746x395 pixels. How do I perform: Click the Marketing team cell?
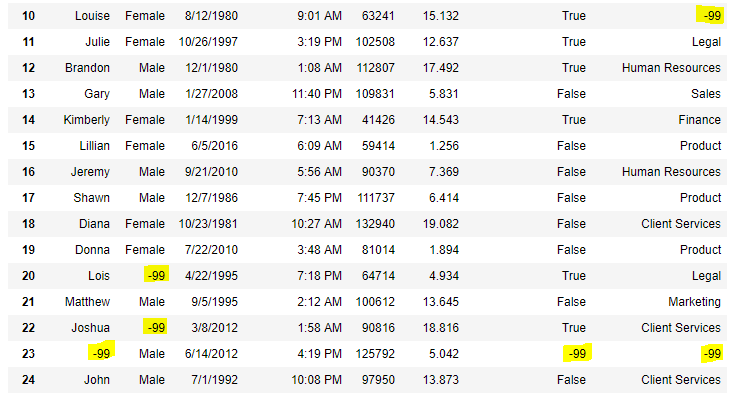695,302
